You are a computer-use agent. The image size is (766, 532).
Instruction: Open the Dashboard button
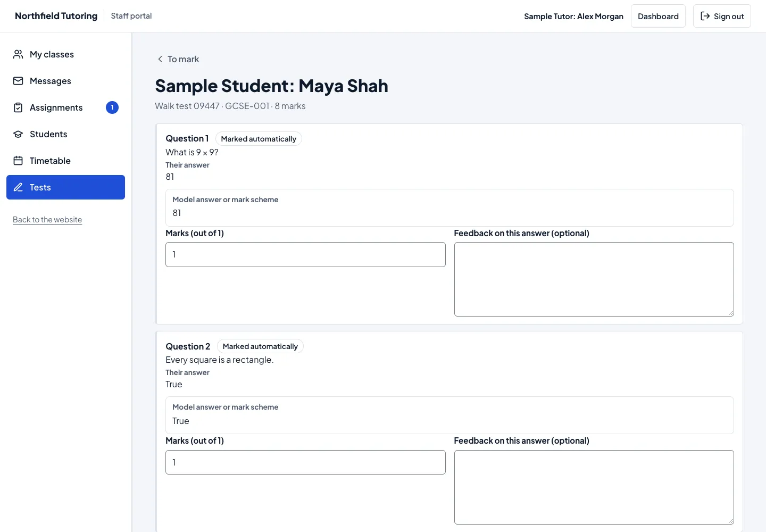click(658, 16)
